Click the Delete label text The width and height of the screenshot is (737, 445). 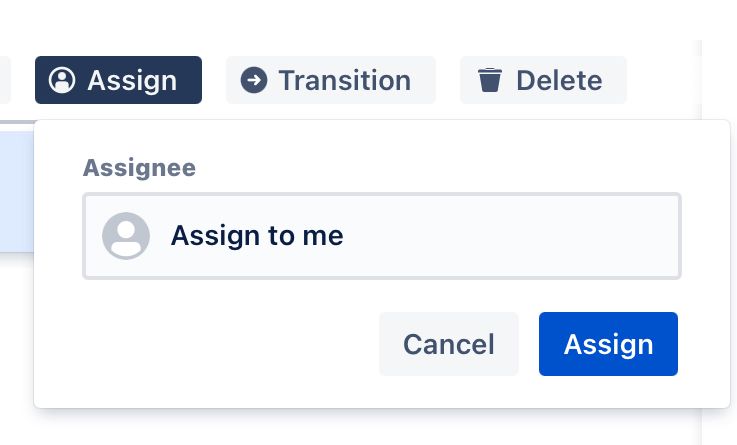559,80
